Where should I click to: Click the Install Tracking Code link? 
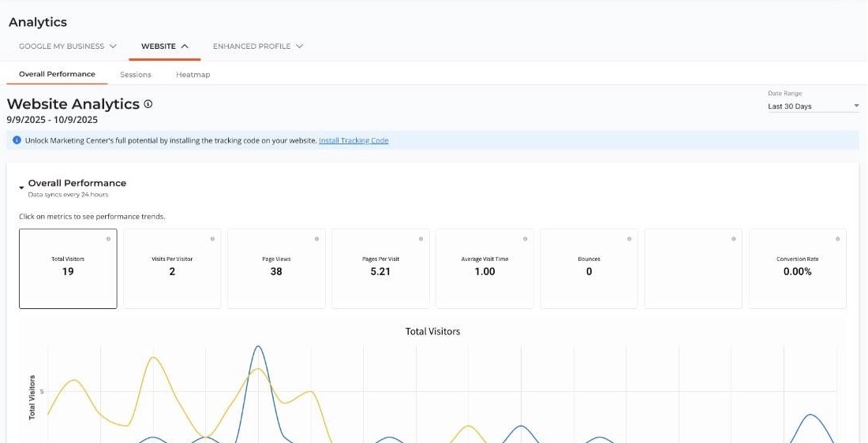click(354, 140)
